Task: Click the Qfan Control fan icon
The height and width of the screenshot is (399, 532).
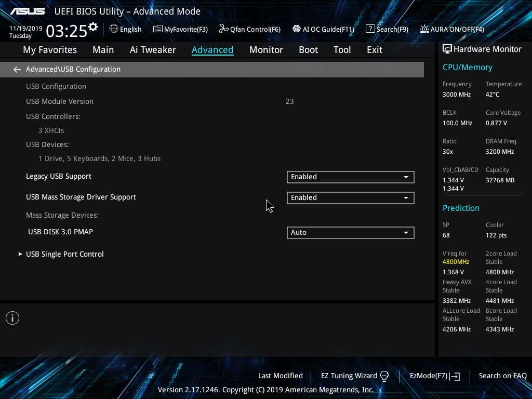Action: coord(223,29)
